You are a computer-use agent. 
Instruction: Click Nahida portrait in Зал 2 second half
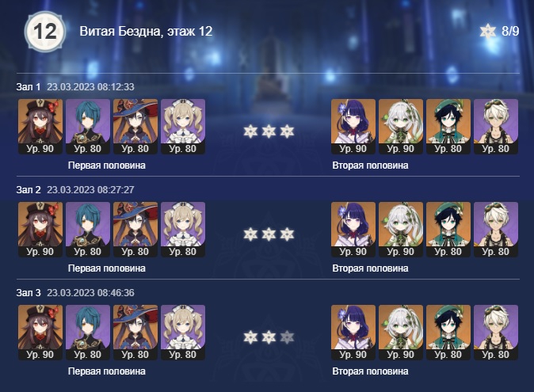tap(401, 230)
